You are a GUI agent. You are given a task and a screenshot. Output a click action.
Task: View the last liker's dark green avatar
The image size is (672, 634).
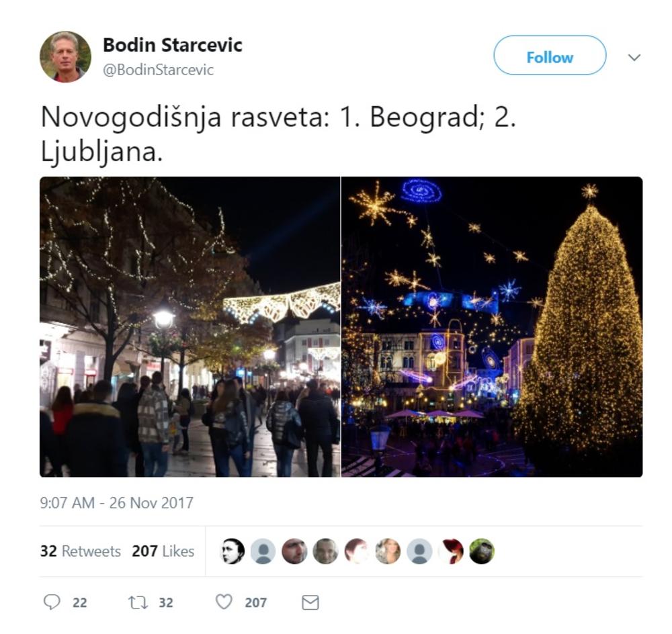coord(482,551)
